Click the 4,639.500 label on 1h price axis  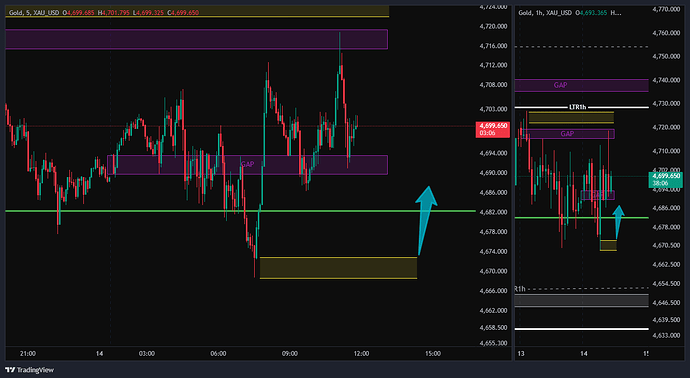667,319
